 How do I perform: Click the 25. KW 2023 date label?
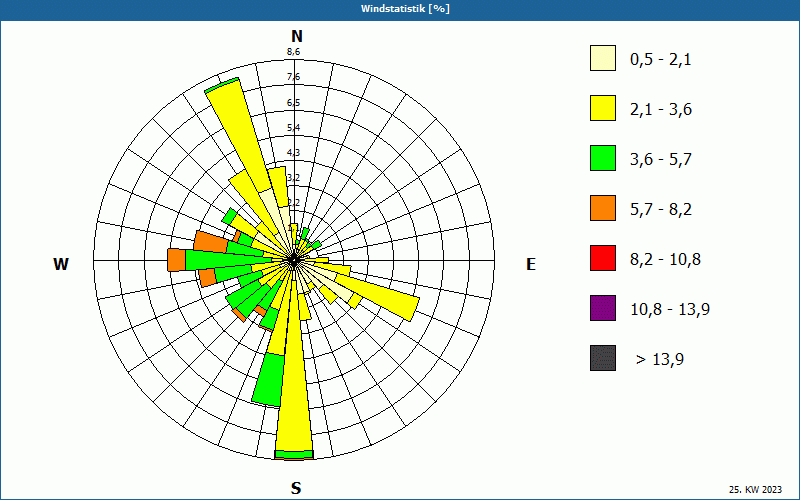[x=755, y=489]
